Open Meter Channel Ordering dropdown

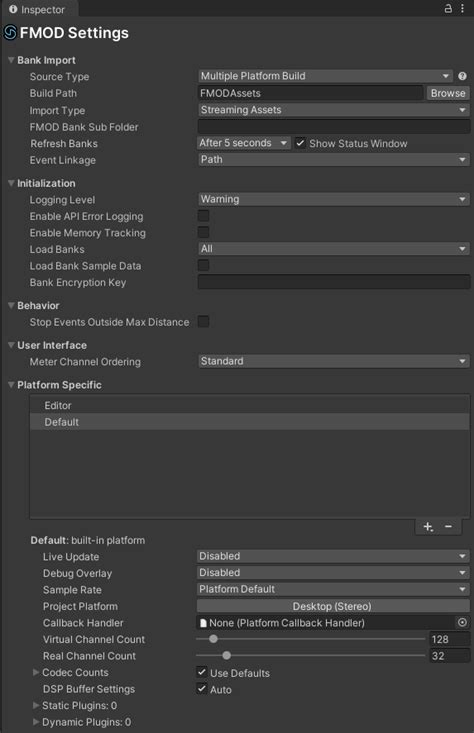[334, 361]
